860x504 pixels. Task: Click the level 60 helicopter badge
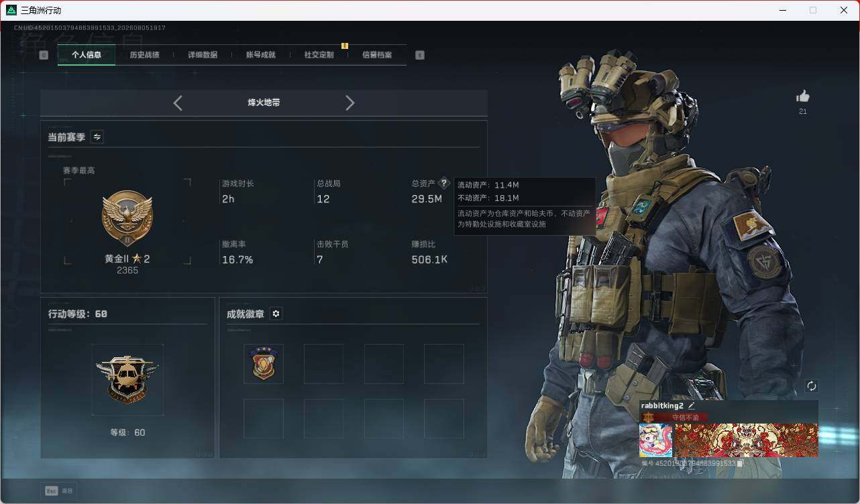(127, 379)
